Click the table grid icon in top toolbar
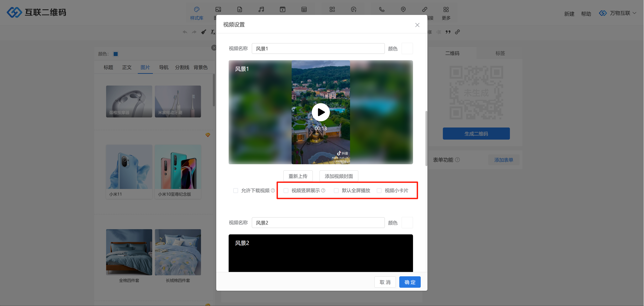The width and height of the screenshot is (644, 306). [x=304, y=10]
